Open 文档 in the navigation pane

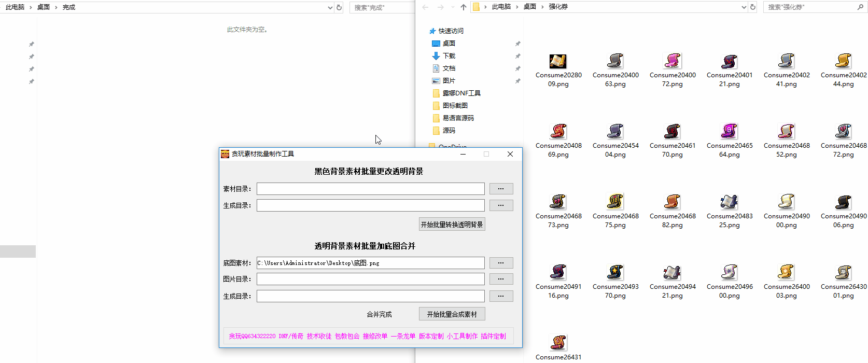pyautogui.click(x=449, y=68)
